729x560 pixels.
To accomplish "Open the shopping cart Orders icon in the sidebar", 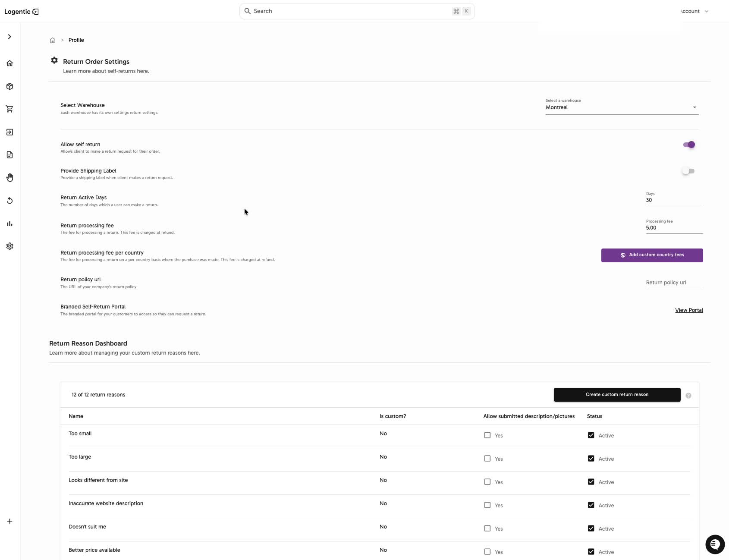I will [x=9, y=109].
